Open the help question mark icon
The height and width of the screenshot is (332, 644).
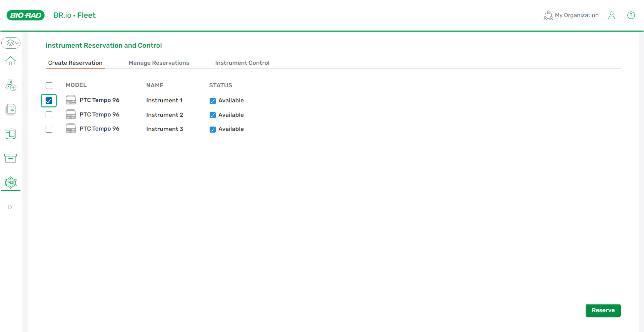pos(631,15)
